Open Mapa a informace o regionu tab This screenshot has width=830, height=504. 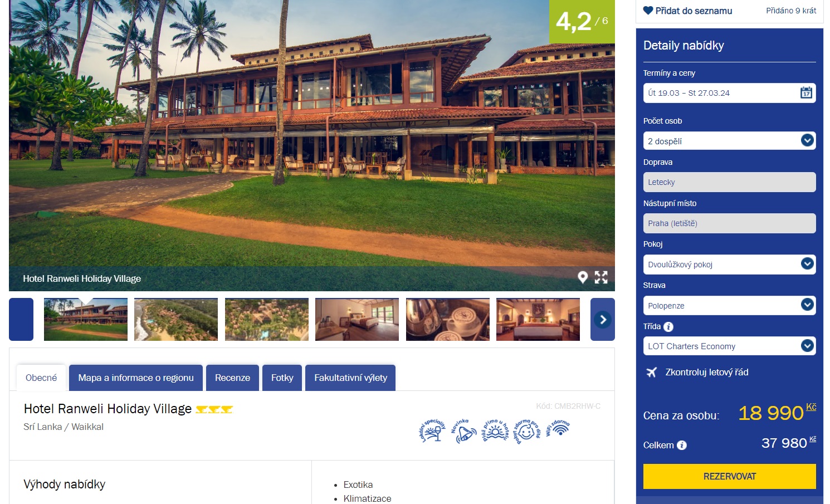pos(136,378)
